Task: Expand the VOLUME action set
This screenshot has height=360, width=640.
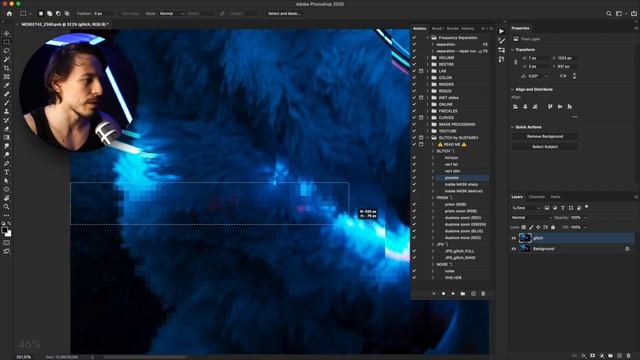Action: 428,58
